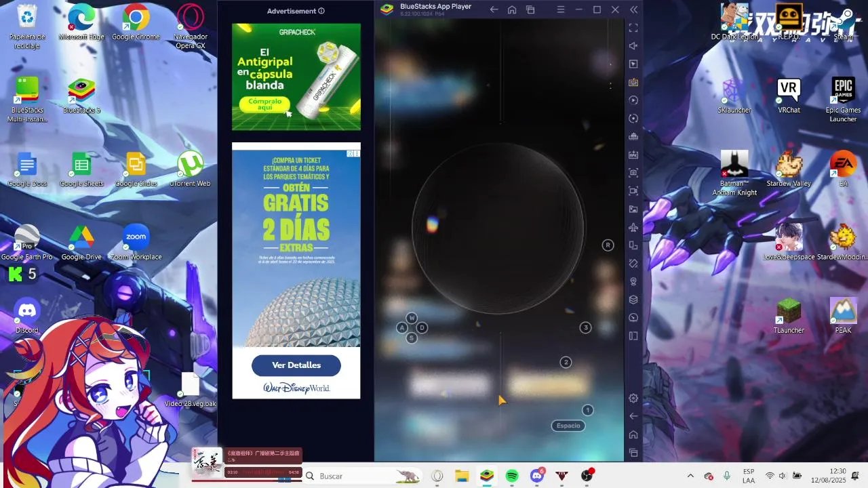
Task: Click the Walt Disney World logo
Action: [x=296, y=388]
